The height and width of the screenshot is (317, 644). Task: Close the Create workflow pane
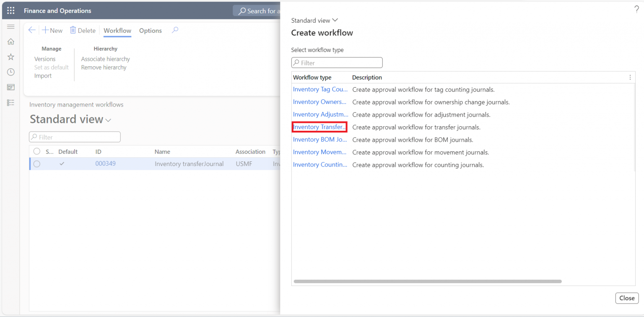[x=627, y=298]
